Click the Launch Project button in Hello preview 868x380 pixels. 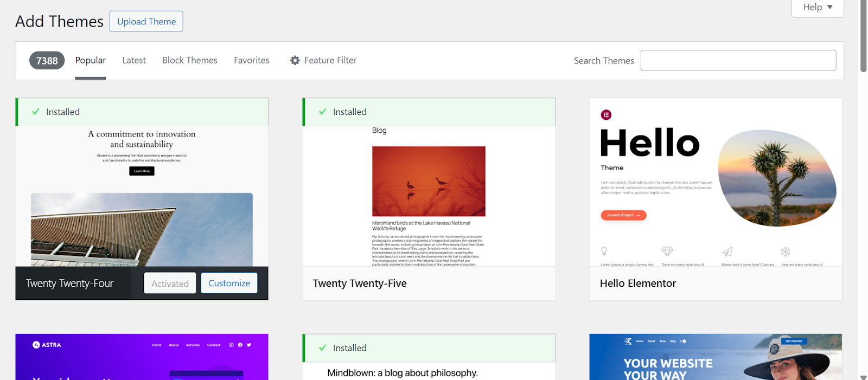[x=623, y=215]
